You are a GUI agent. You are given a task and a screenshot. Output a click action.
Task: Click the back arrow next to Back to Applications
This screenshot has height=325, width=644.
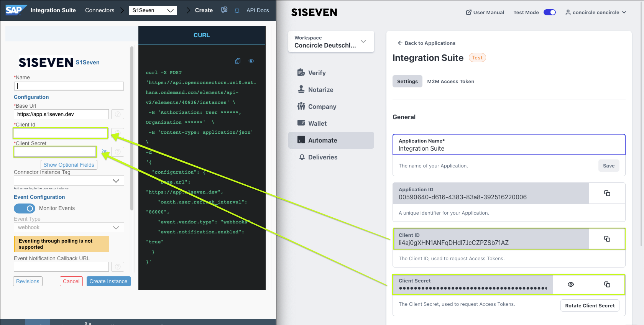click(400, 43)
